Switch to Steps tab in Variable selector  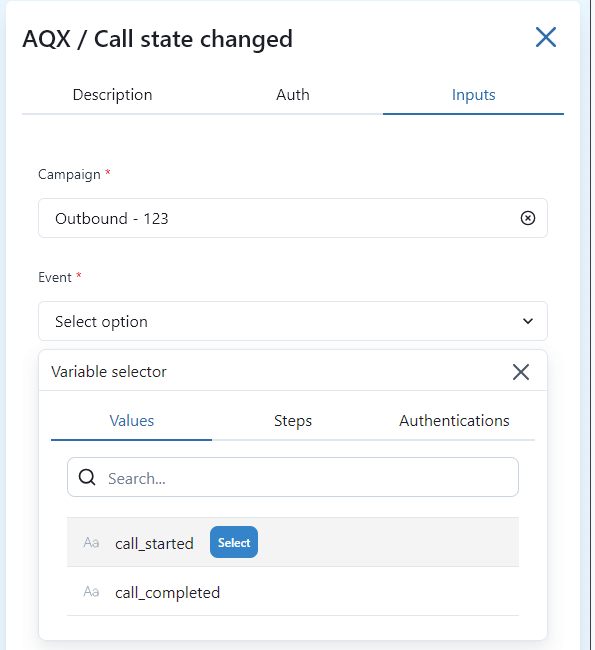pyautogui.click(x=293, y=421)
